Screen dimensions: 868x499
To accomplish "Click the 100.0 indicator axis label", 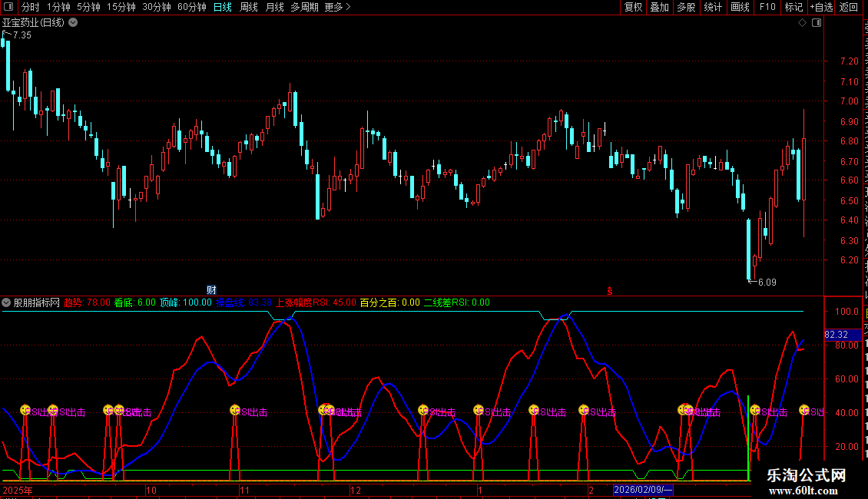I will tap(847, 312).
